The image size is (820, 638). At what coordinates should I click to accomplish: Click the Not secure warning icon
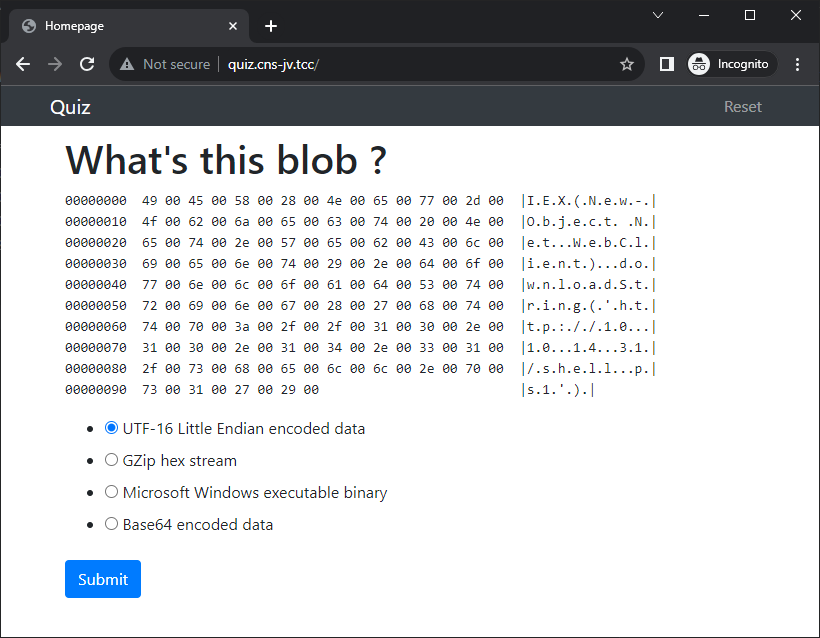(x=127, y=64)
